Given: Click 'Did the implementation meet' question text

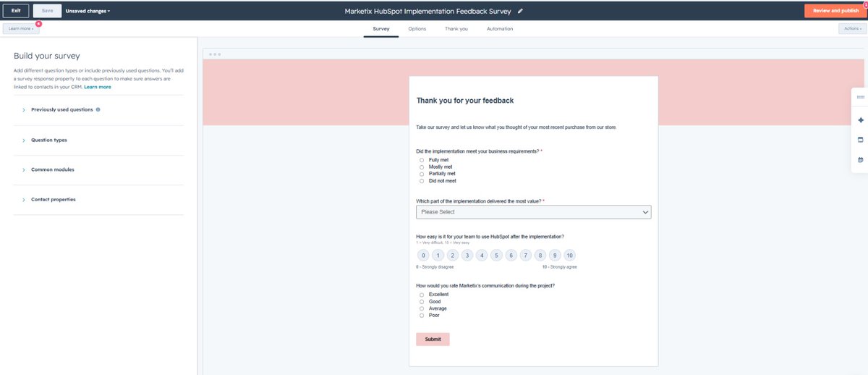Looking at the screenshot, I should coord(477,151).
